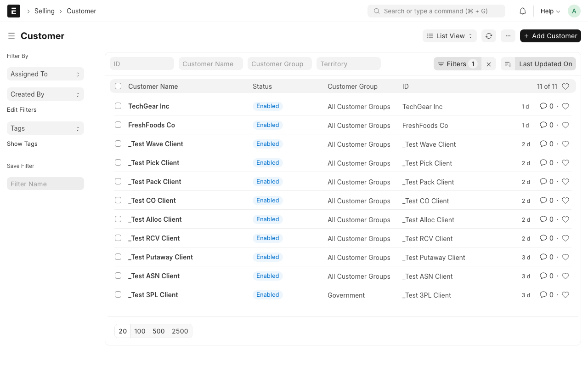This screenshot has height=368, width=588.
Task: Click the heart icon in the list header
Action: [x=565, y=86]
